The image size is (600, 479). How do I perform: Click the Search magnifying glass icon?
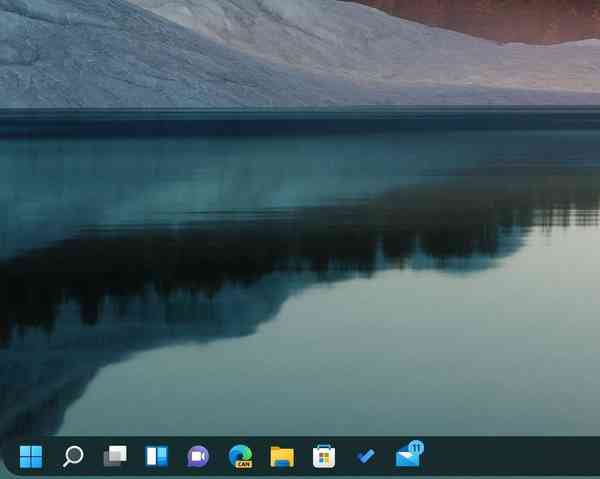pyautogui.click(x=73, y=457)
